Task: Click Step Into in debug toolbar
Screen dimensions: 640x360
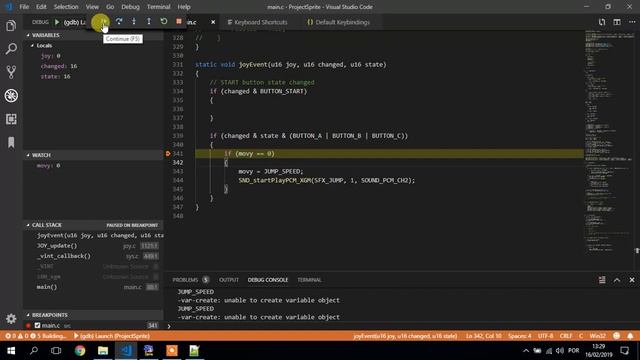Action: (x=134, y=22)
